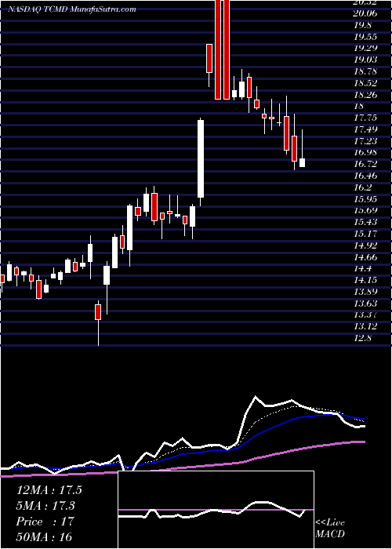Select the 17.75 price axis label

point(365,118)
